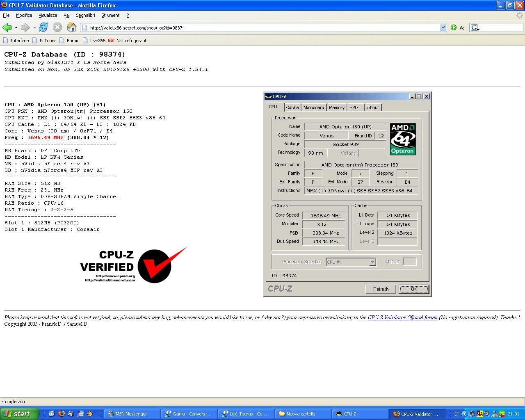The image size is (525, 420).
Task: Launch Firefox from the Quick Launch bar
Action: coord(61,414)
